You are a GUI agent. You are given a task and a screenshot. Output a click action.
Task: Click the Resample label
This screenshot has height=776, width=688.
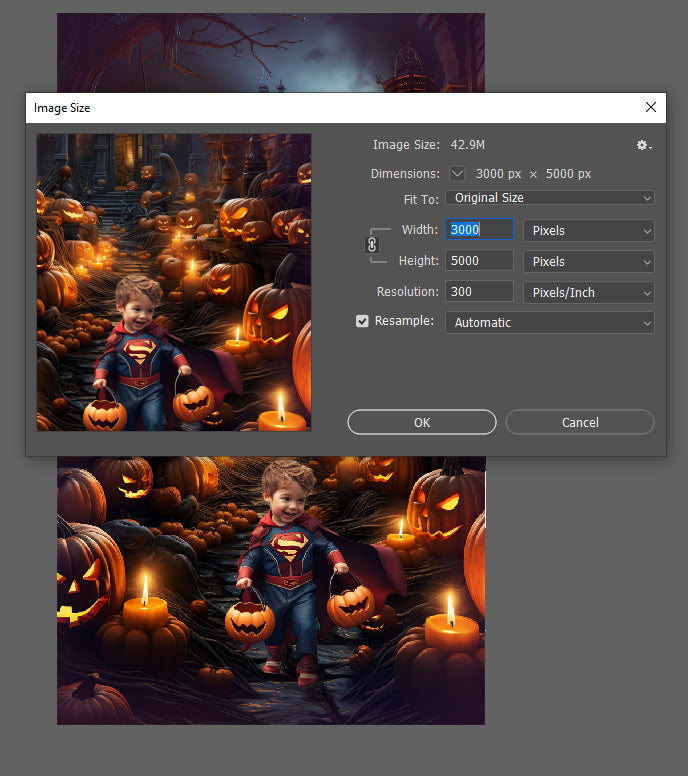pos(404,321)
